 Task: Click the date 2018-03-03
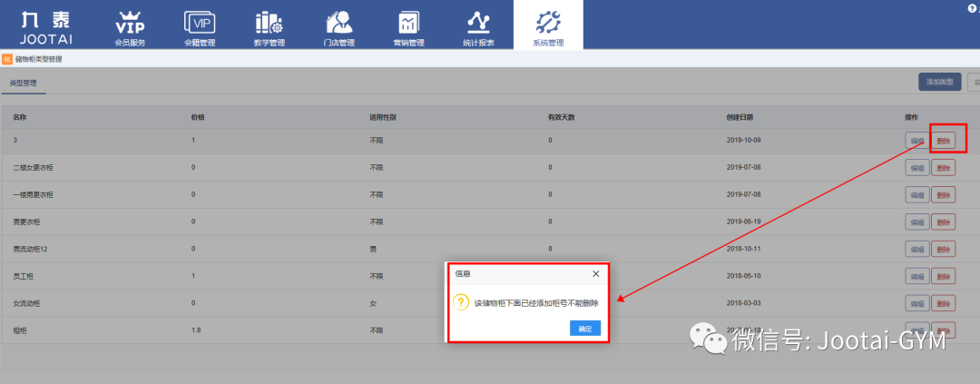pyautogui.click(x=744, y=303)
